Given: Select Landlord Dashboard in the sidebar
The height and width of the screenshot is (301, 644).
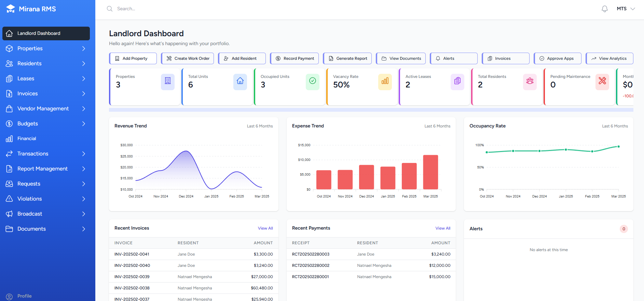Looking at the screenshot, I should (x=46, y=33).
